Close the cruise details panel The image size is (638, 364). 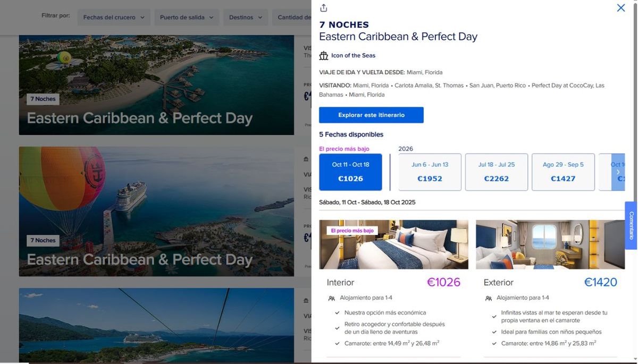point(620,8)
